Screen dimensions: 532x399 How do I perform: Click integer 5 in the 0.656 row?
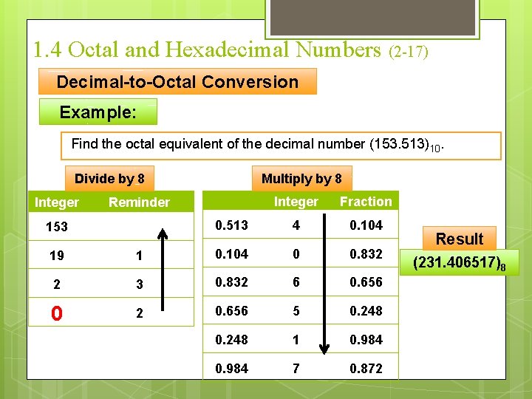click(296, 311)
